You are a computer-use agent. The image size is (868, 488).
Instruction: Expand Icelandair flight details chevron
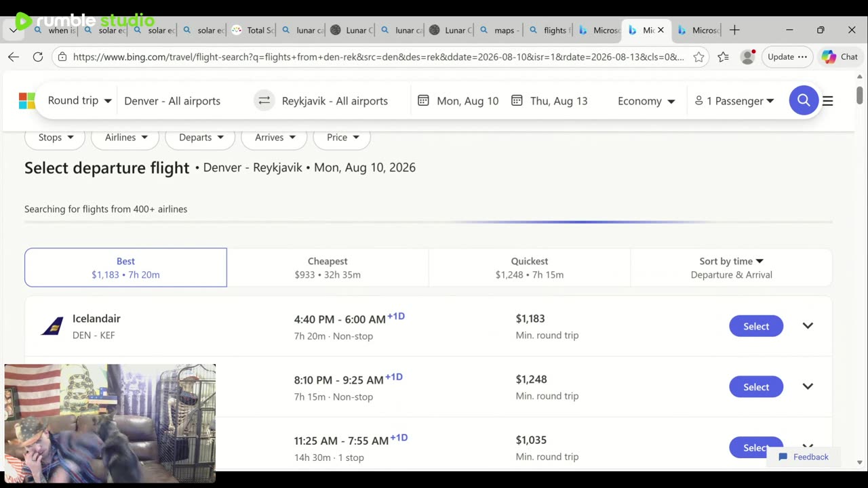pos(808,326)
